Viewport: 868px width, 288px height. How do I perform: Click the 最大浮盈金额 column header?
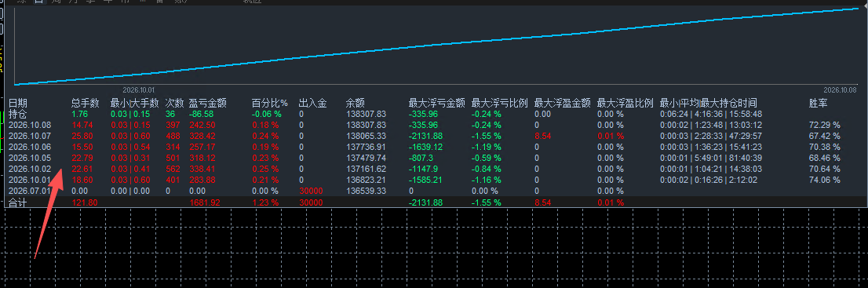(x=563, y=103)
